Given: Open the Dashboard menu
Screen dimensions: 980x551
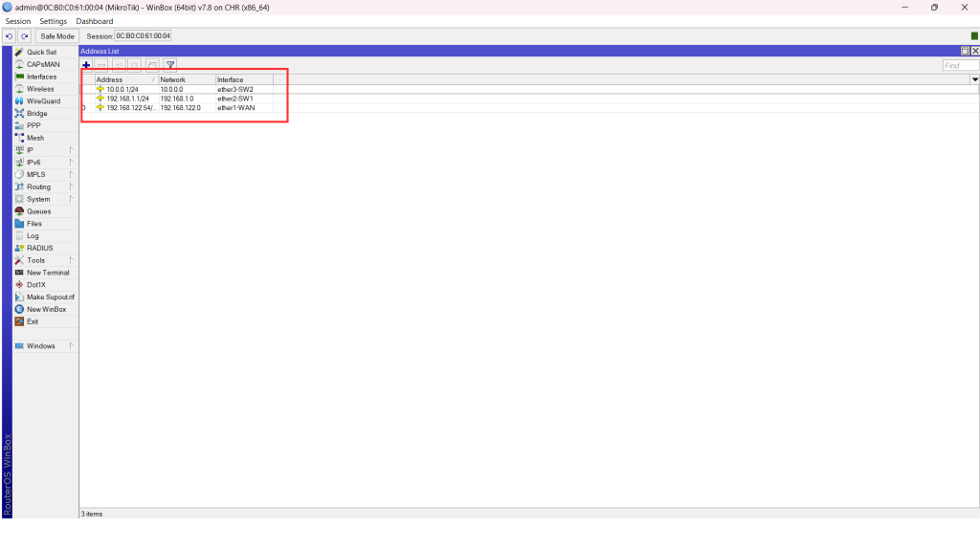Looking at the screenshot, I should click(x=94, y=21).
